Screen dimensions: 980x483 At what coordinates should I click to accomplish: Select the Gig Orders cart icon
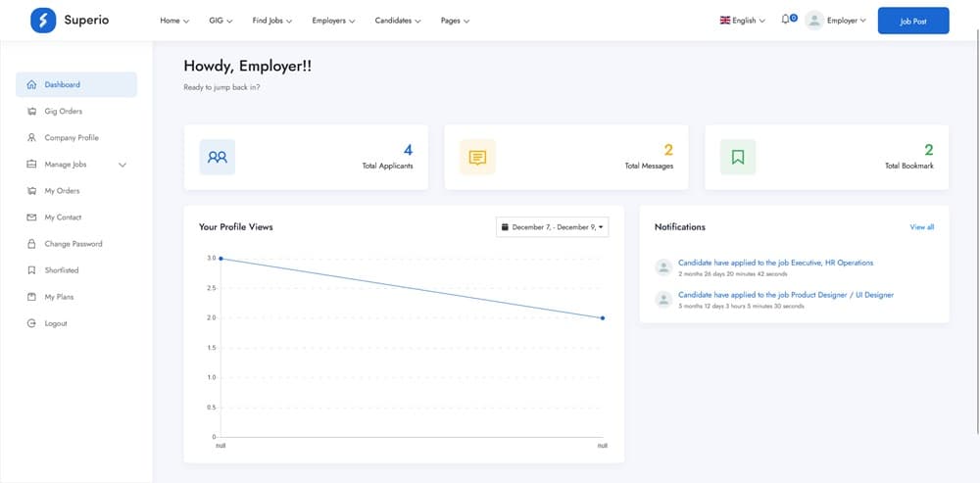click(x=32, y=112)
